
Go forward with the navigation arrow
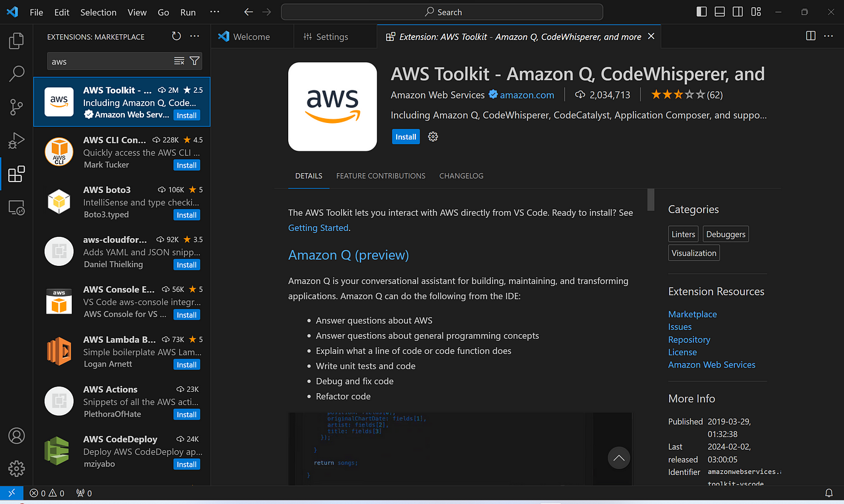pos(266,12)
